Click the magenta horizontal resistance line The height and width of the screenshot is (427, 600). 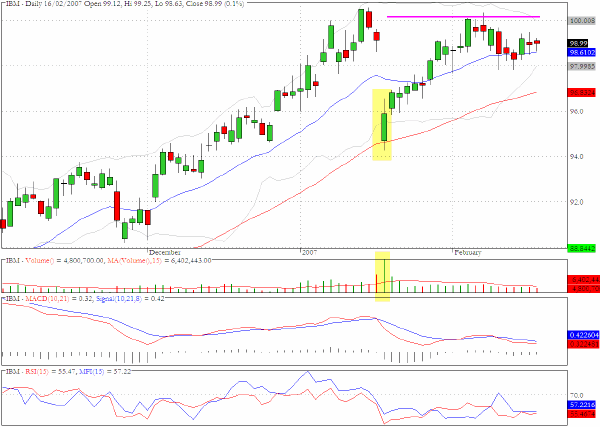(463, 17)
